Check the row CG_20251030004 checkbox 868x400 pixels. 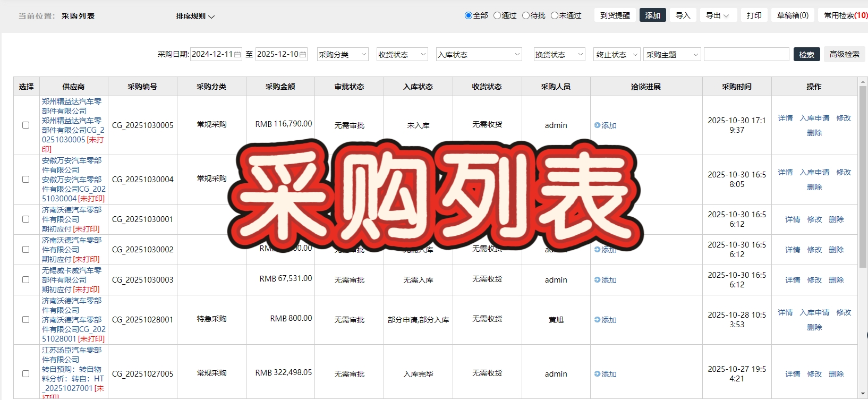25,180
